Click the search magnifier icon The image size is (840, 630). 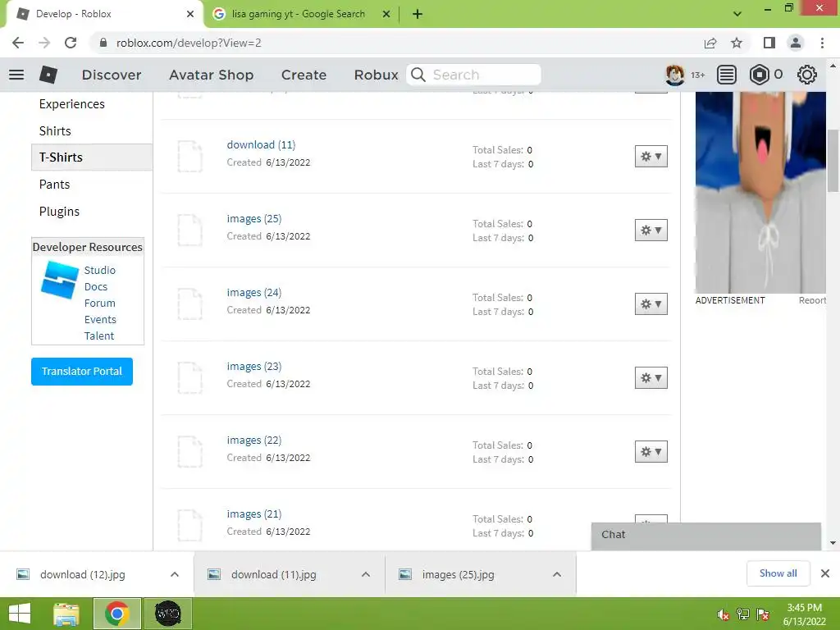(x=418, y=75)
